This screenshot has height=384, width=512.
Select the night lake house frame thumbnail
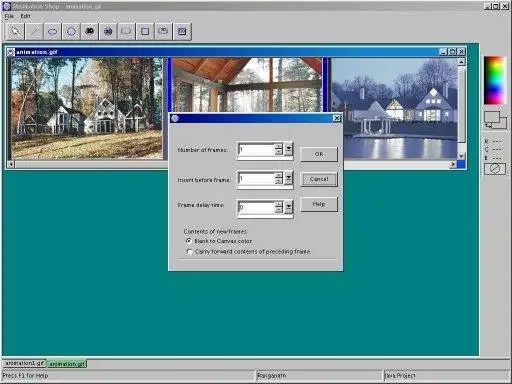tap(395, 108)
